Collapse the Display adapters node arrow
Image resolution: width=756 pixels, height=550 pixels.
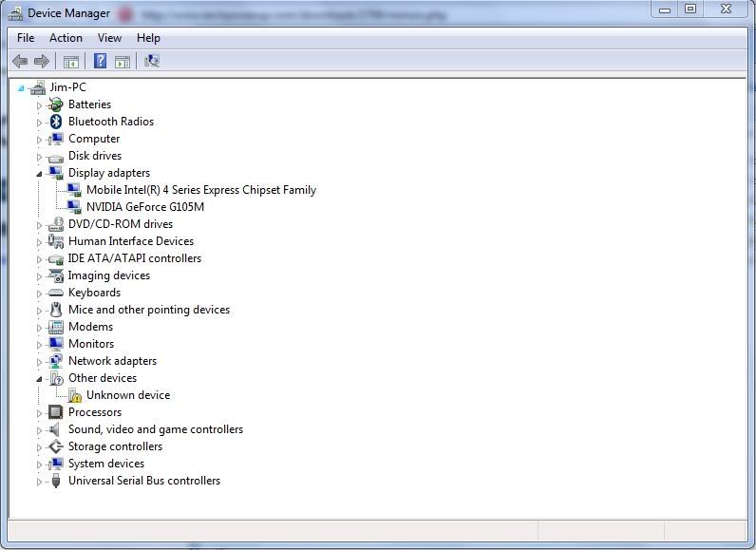click(39, 174)
